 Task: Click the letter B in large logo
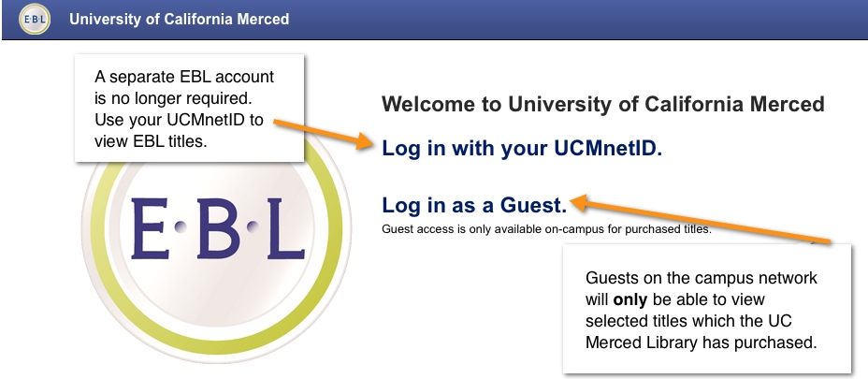tap(218, 228)
